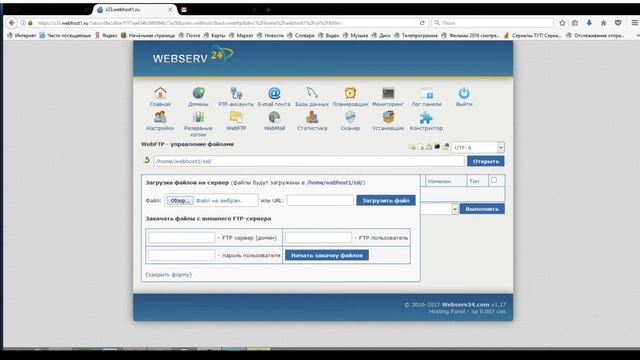Open the Главная home icon
640x360 pixels.
160,93
